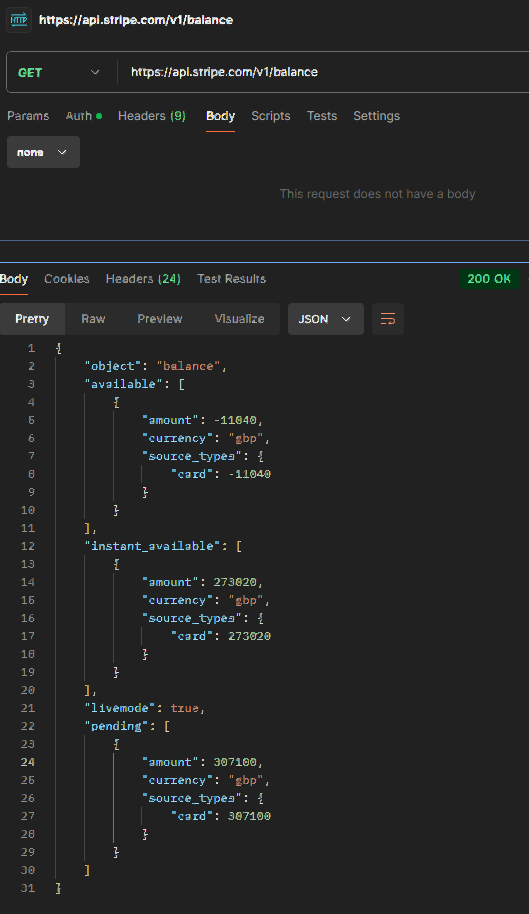Select the Headers (9) request tab
Screen dimensions: 529x914
pyautogui.click(x=151, y=116)
